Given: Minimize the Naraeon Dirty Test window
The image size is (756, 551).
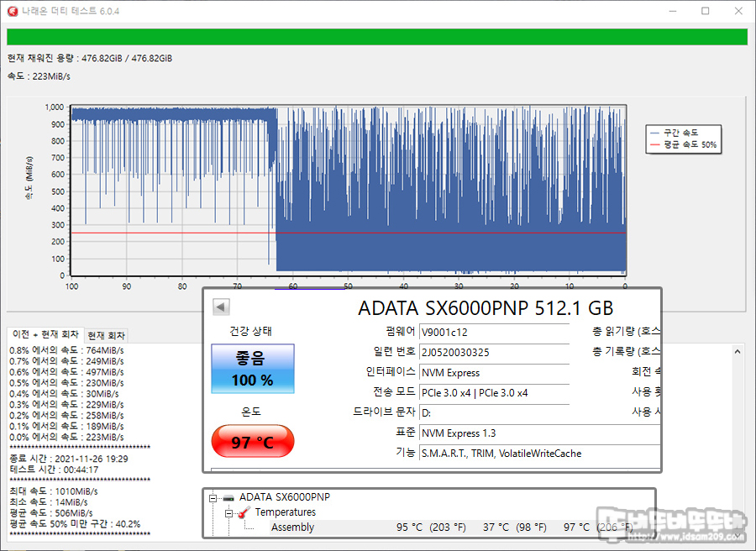Looking at the screenshot, I should 673,11.
